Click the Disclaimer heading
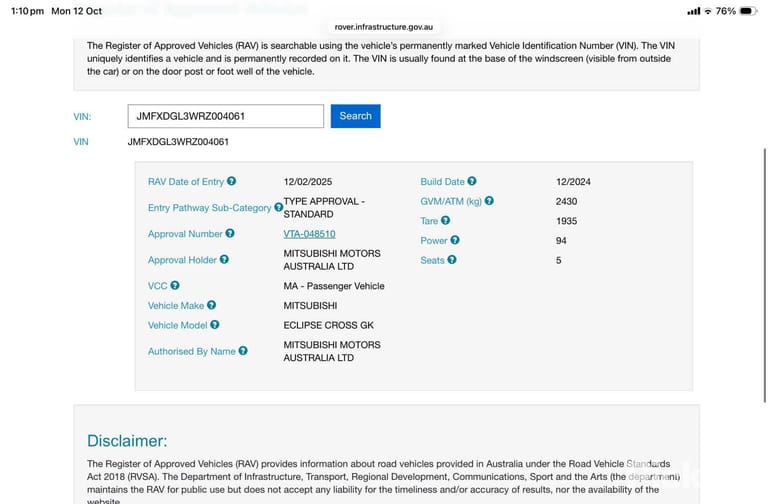The width and height of the screenshot is (768, 504). (x=127, y=441)
